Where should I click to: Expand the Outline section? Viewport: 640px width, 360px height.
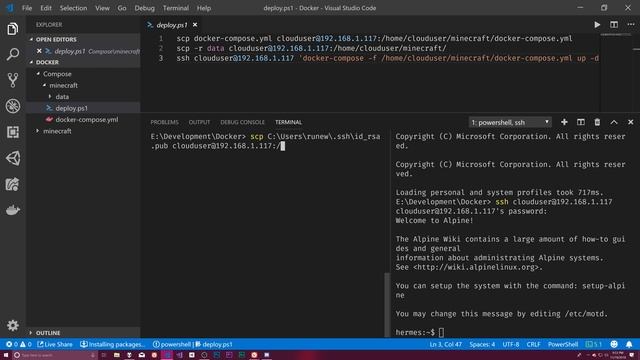coord(84,333)
